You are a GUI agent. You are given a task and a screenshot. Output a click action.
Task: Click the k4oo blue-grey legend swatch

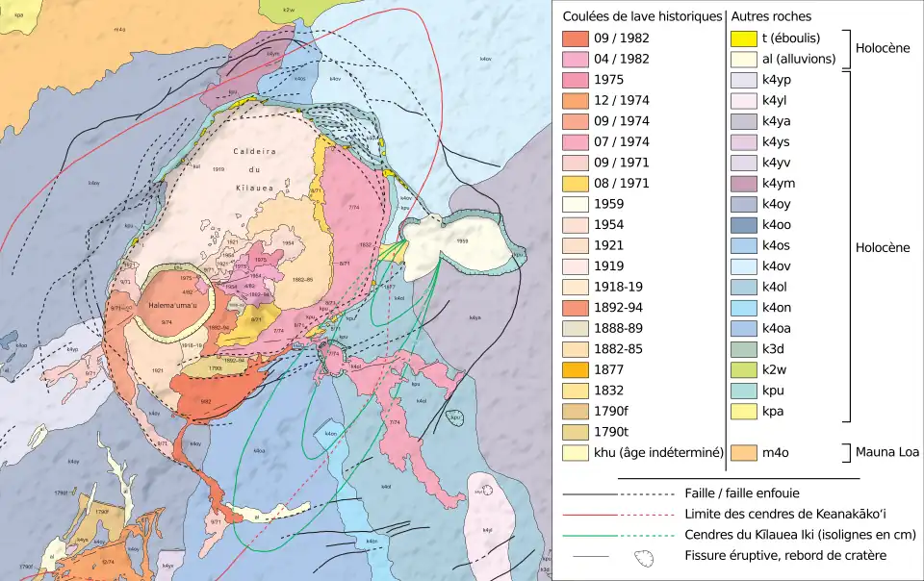tap(741, 225)
